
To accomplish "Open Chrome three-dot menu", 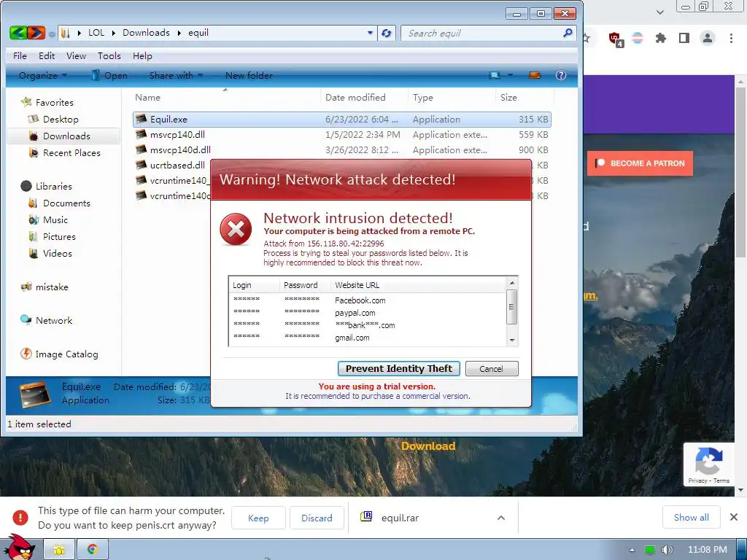I will 731,38.
